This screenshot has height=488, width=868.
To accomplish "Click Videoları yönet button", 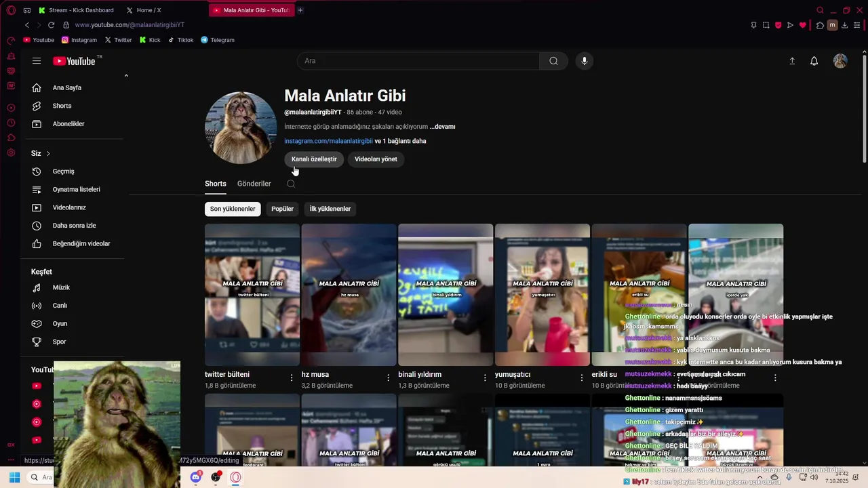I will tap(376, 159).
